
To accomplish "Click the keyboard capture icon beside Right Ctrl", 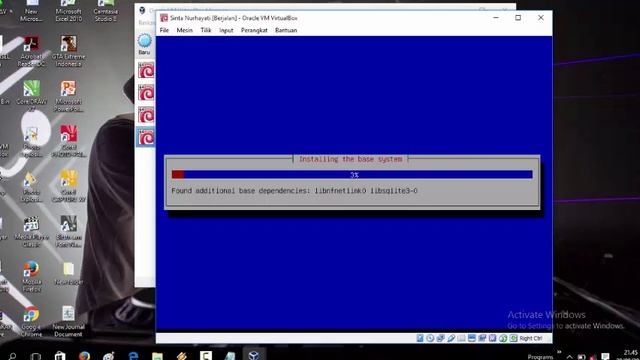I will click(513, 338).
